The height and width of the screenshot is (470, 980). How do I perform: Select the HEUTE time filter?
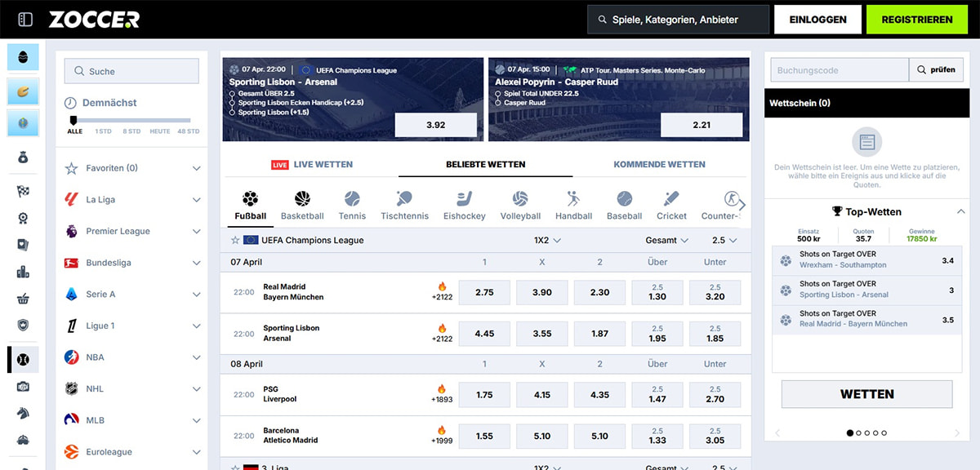point(160,131)
